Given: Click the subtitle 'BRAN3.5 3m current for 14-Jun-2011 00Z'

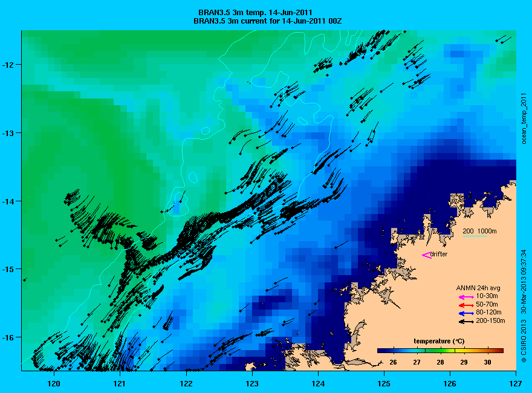Looking at the screenshot, I should coord(267,21).
